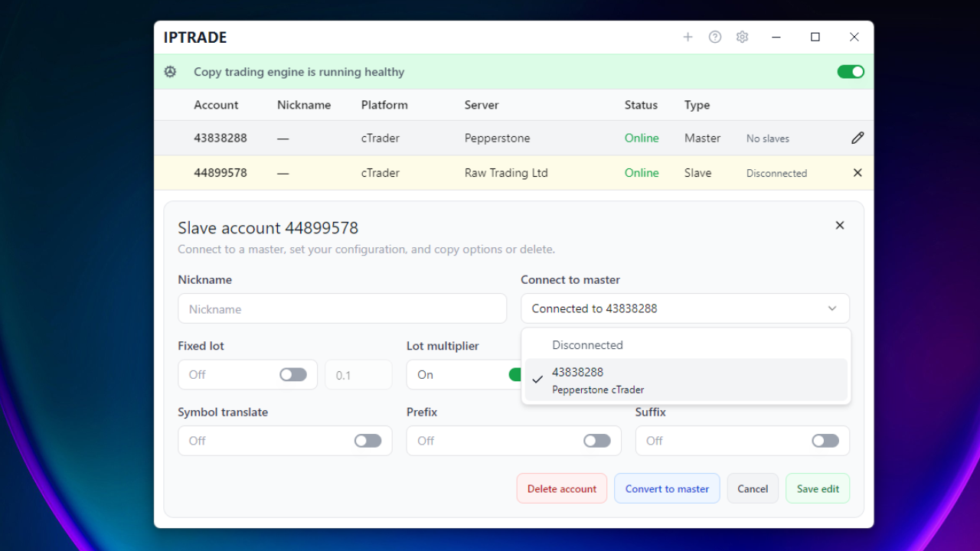Screen dimensions: 980x551
Task: Enable Symbol translate toggle
Action: [367, 441]
